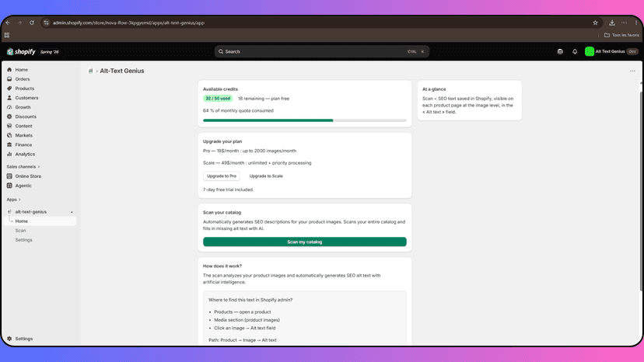Click the Shopify logo
This screenshot has width=644, height=362.
(21, 52)
